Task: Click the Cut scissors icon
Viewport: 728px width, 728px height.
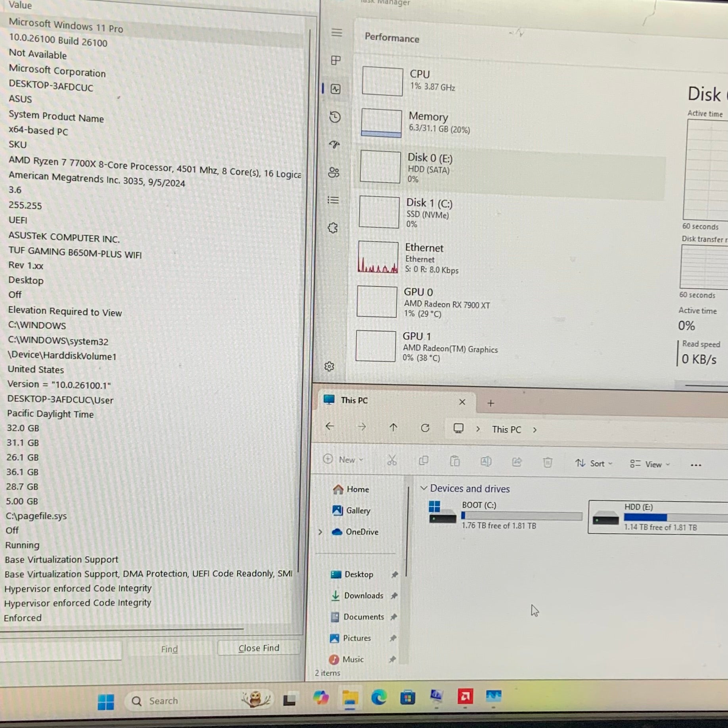Action: 392,460
